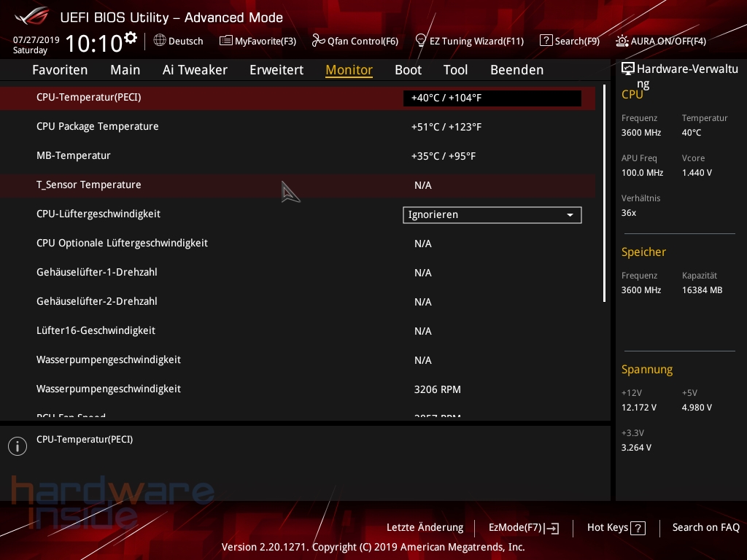The image size is (747, 560).
Task: Click the 4.980 V reading
Action: pos(697,408)
